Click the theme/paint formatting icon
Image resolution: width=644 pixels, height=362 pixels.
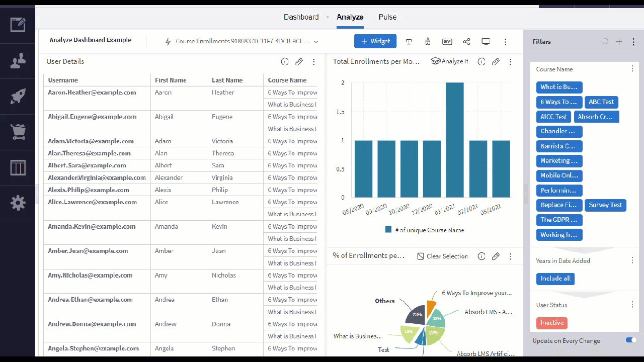428,42
